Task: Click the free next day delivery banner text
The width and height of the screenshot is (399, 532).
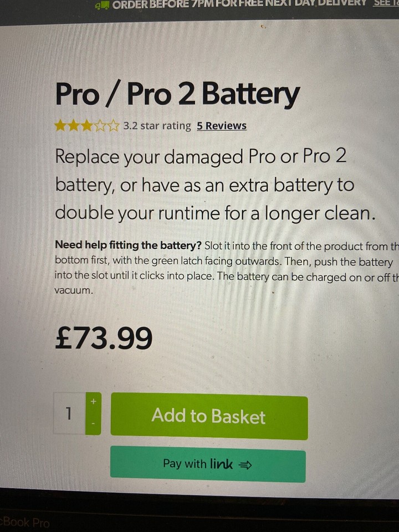Action: [x=239, y=4]
